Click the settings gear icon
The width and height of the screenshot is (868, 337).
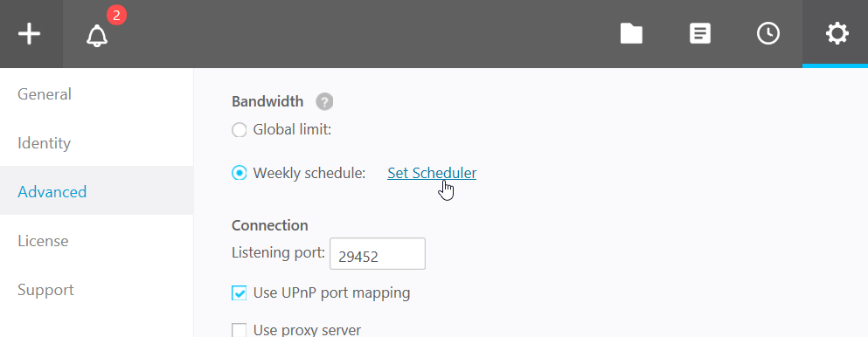(837, 34)
